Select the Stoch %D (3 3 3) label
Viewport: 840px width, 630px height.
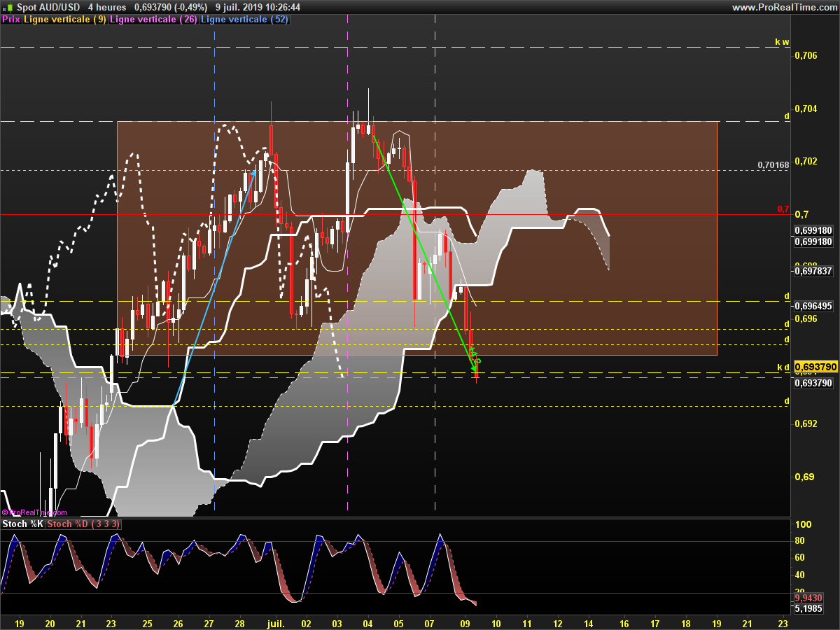[x=84, y=524]
